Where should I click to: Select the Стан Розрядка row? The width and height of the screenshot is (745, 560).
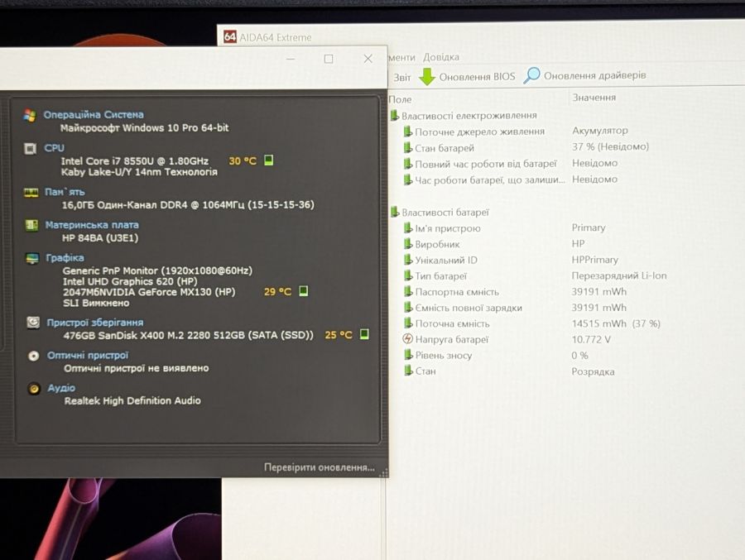point(509,371)
